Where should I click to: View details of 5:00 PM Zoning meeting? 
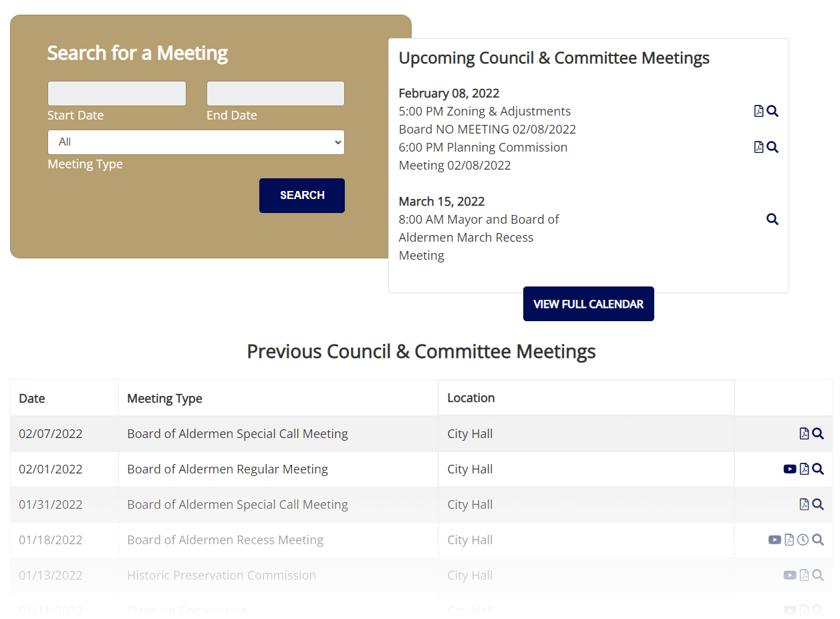[x=773, y=112]
